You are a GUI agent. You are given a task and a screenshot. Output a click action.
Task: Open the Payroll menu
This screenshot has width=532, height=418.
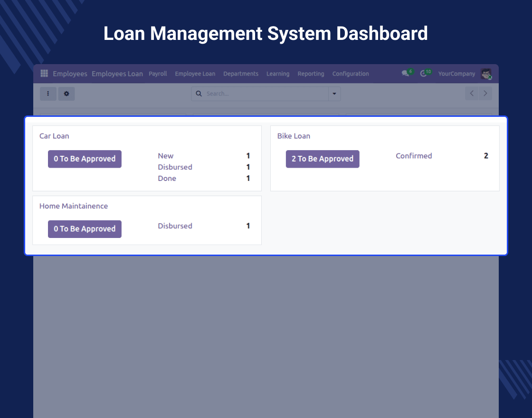click(158, 74)
